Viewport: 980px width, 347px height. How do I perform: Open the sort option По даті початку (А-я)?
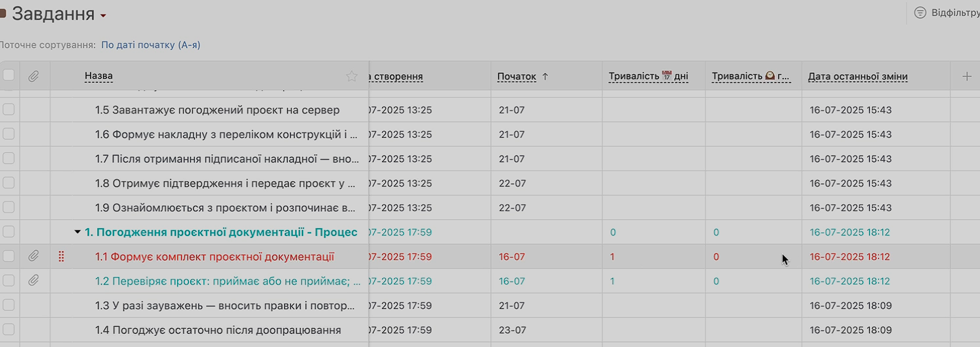click(150, 45)
